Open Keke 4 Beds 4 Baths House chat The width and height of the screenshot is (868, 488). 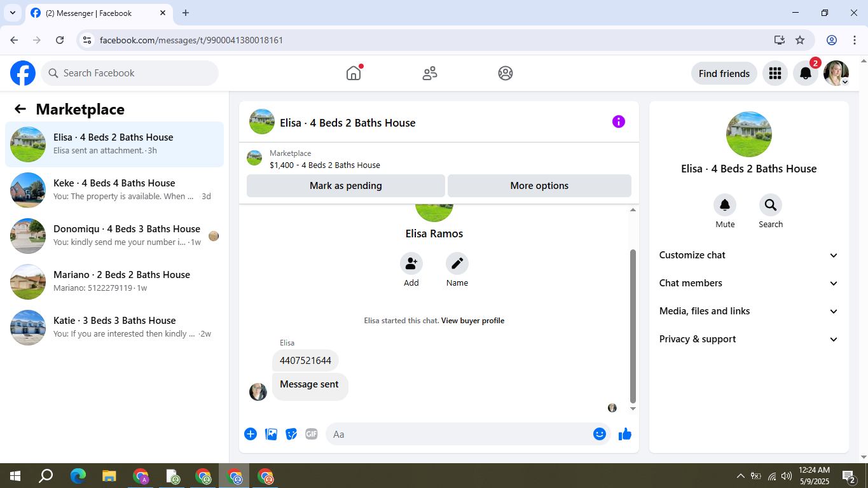point(114,190)
